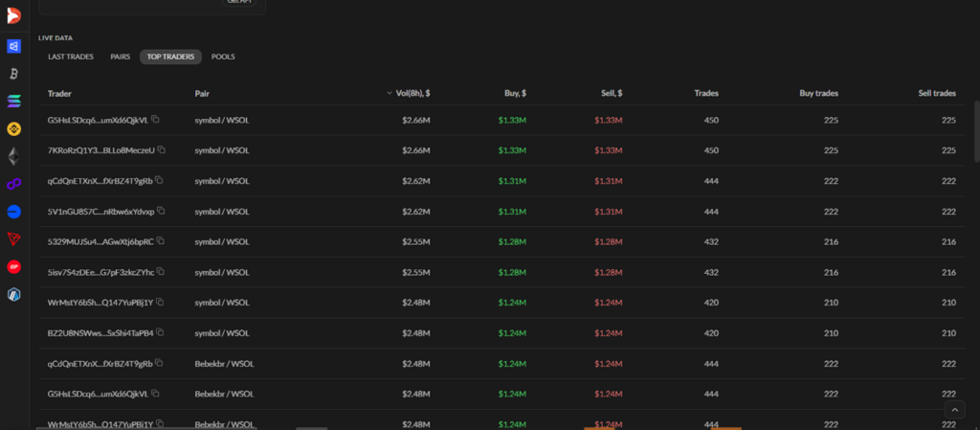
Task: Copy address 5isv7S4zDEe...G7pF3zkcZYhc
Action: click(161, 271)
